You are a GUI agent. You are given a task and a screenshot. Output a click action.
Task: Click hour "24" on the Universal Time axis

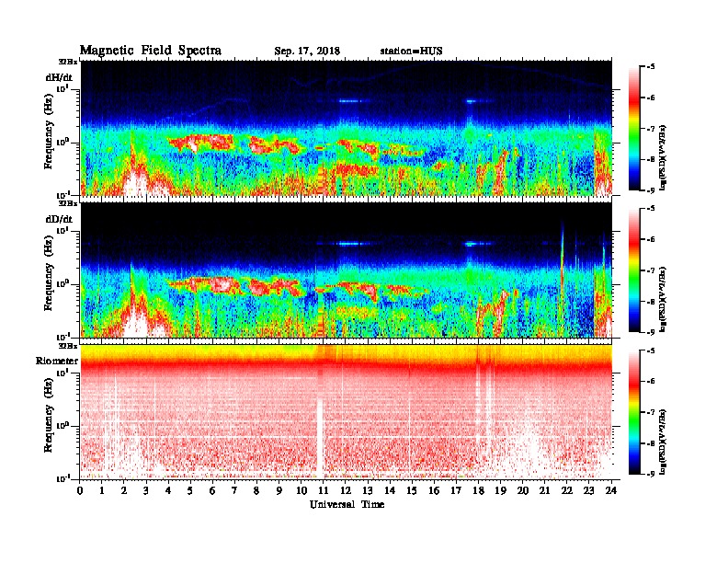pos(611,490)
